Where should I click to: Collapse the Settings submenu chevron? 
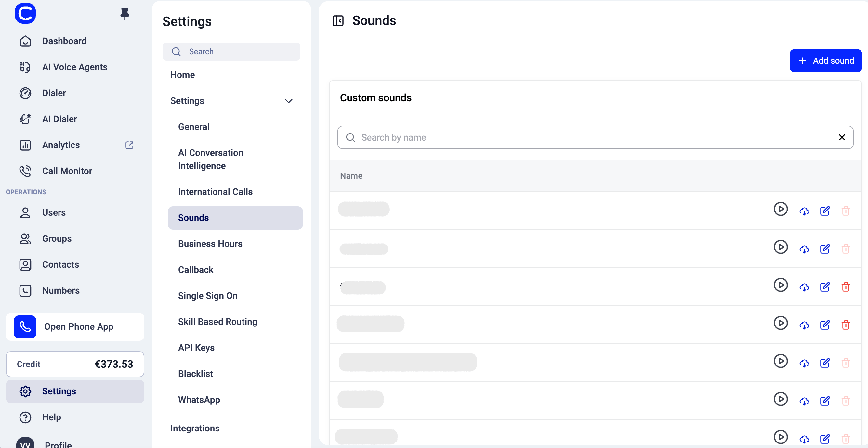click(288, 101)
